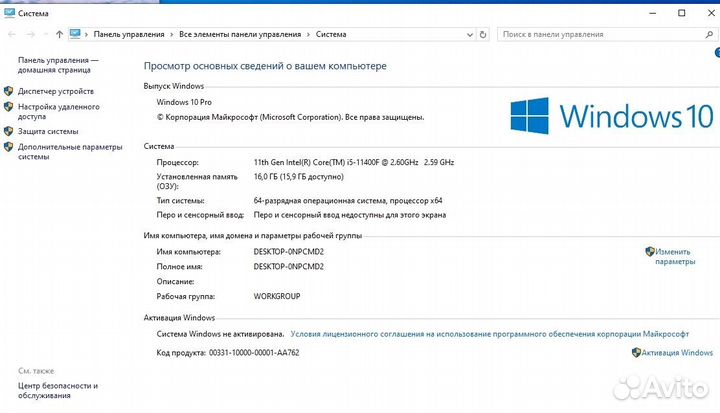Click the Система window title icon

tap(9, 13)
